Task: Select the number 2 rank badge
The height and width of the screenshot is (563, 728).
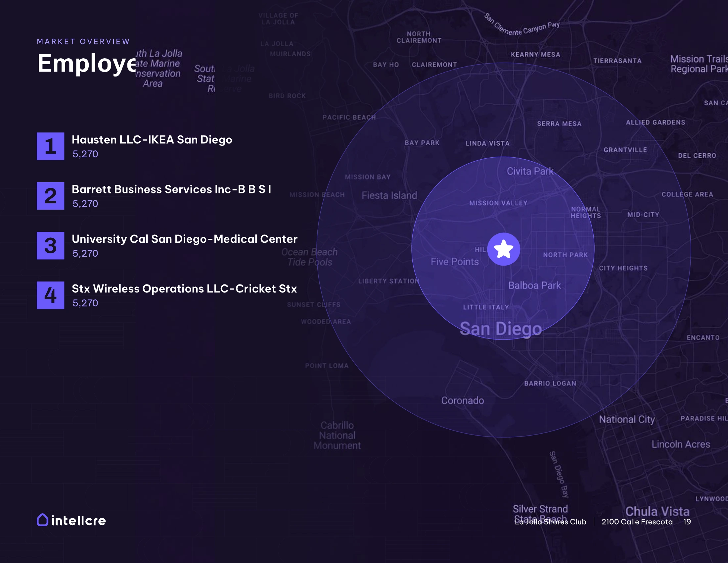Action: pos(50,196)
